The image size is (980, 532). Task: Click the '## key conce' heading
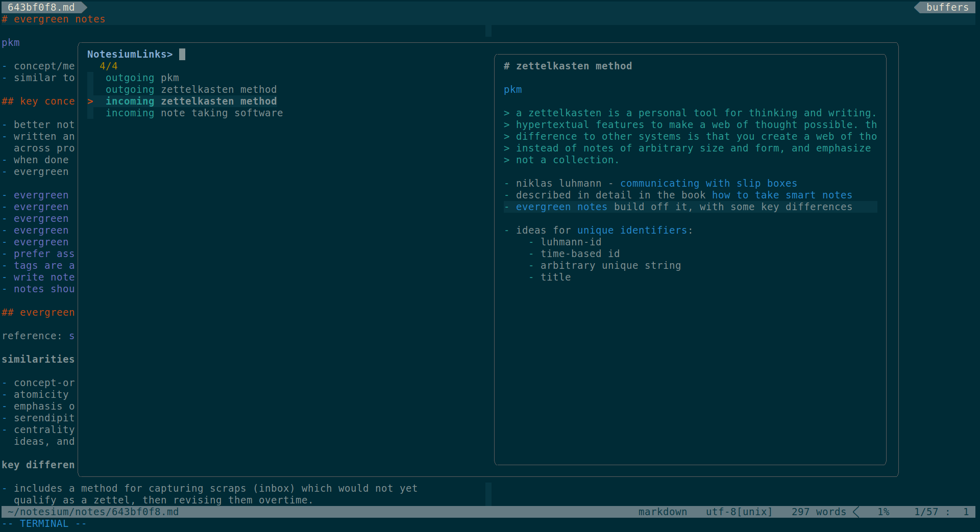38,101
